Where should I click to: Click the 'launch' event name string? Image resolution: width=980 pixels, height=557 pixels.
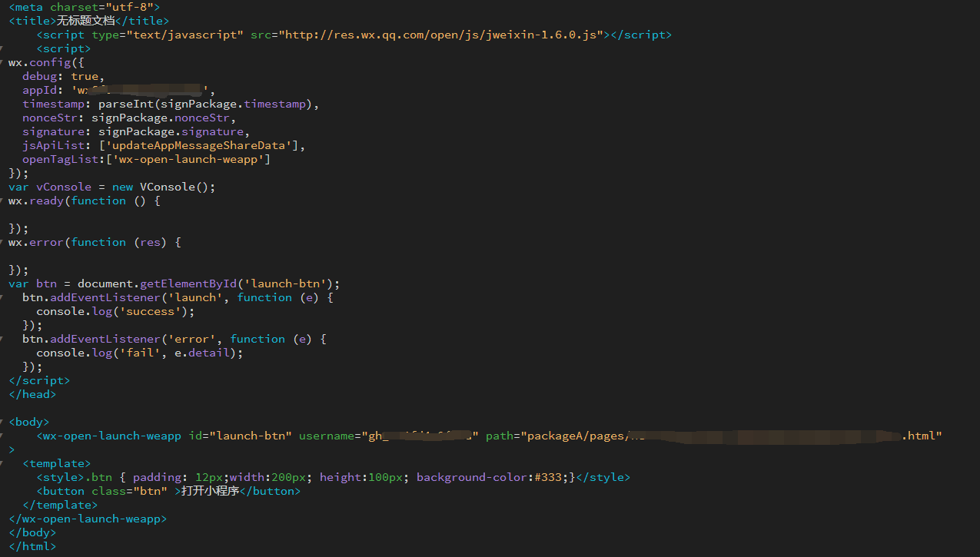(x=195, y=297)
